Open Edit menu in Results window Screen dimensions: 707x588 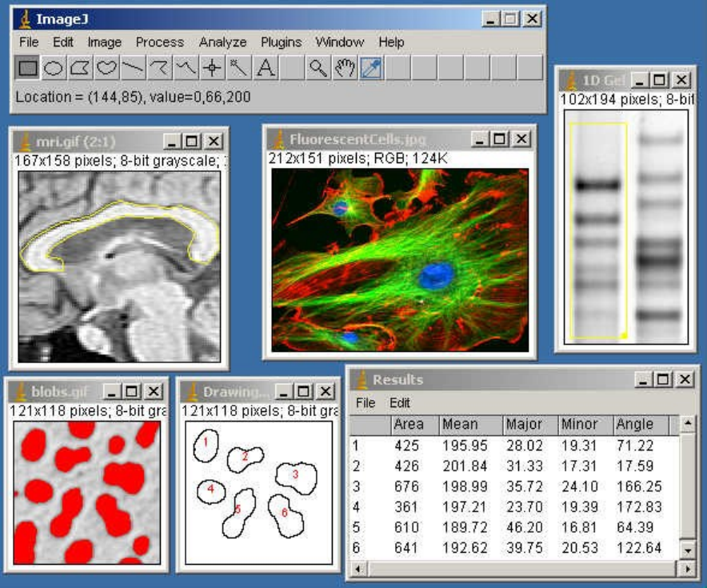tap(399, 403)
